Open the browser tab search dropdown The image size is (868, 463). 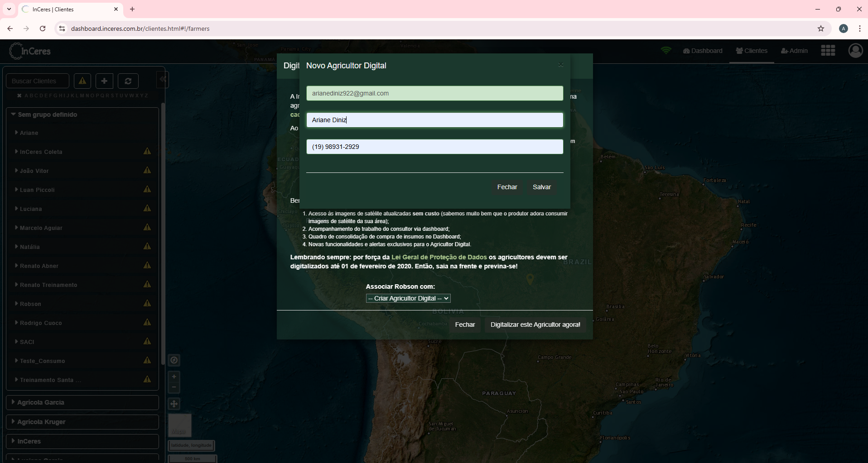[x=9, y=9]
